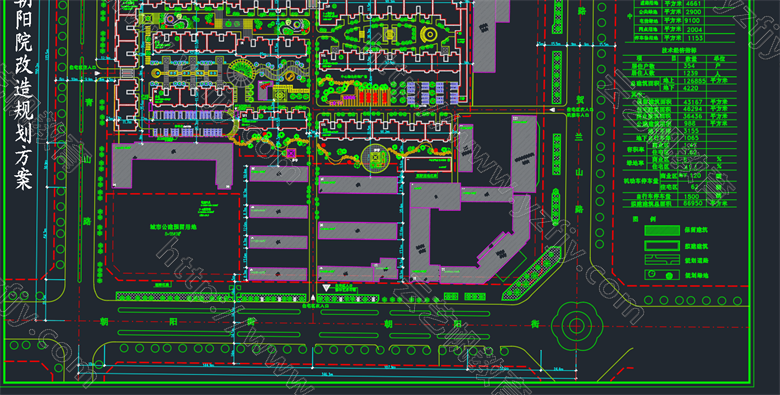780x395 pixels.
Task: Click the planned green space legend symbol
Action: click(x=662, y=275)
